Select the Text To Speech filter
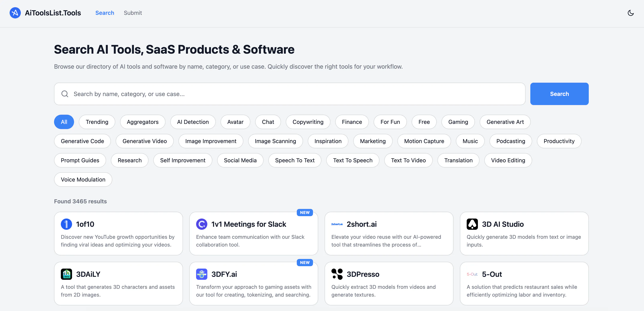 click(x=352, y=160)
